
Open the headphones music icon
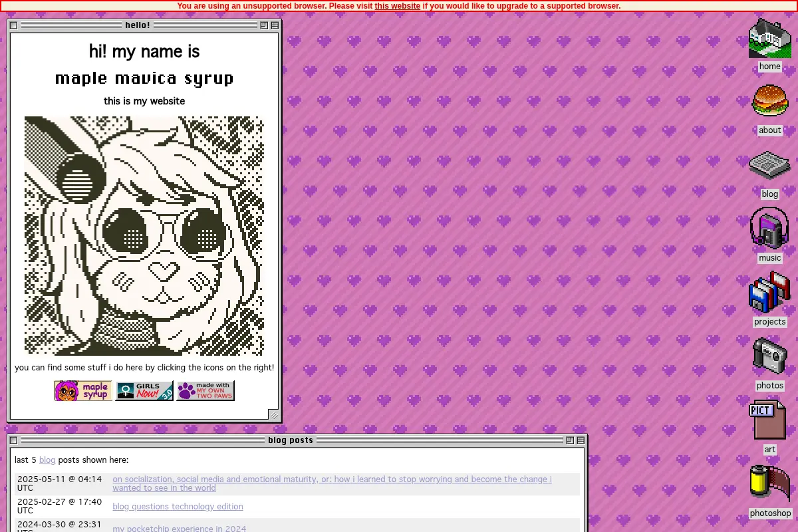coord(769,228)
